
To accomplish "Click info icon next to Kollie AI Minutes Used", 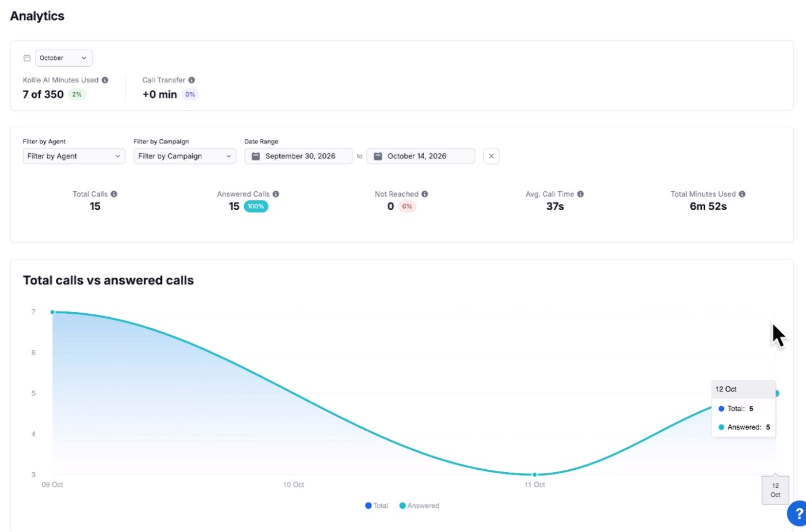I will (105, 80).
